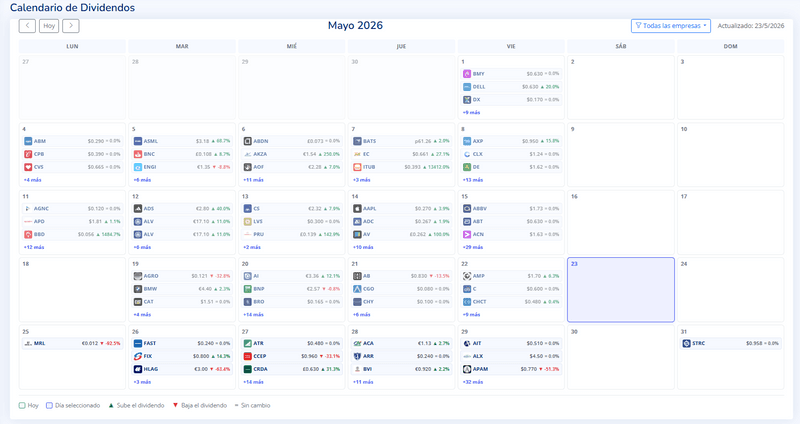800x424 pixels.
Task: Click the CAT logo icon
Action: 138,302
